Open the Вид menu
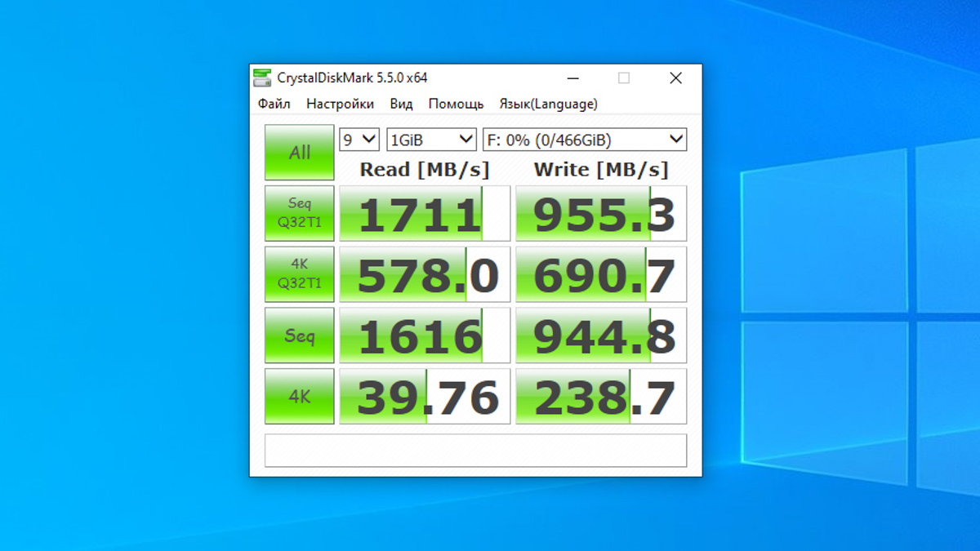This screenshot has width=980, height=551. point(401,104)
